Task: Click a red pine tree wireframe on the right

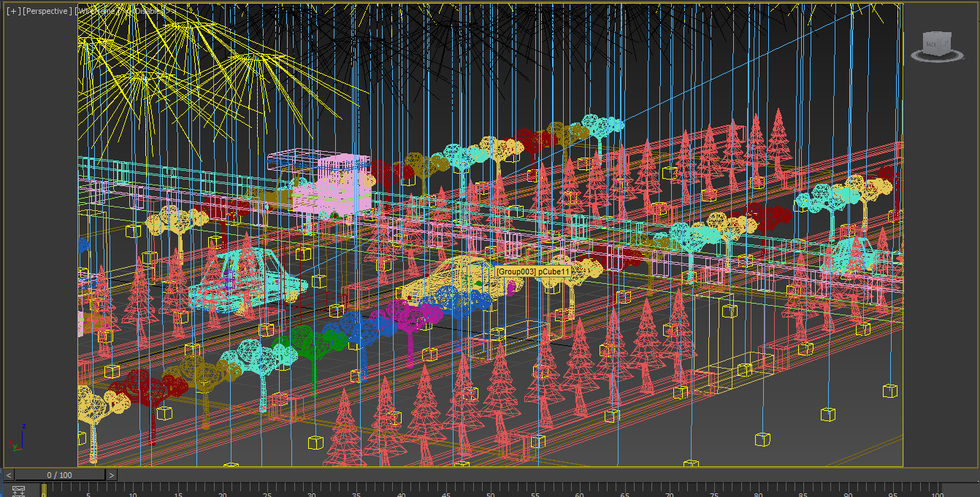Action: [x=778, y=146]
